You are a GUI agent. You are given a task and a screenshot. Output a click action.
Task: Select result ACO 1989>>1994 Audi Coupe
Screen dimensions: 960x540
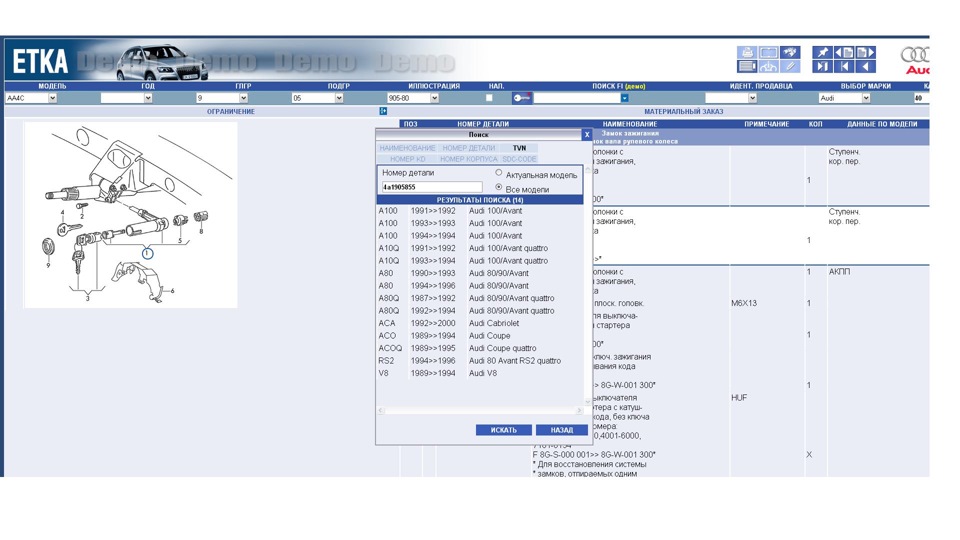point(479,336)
